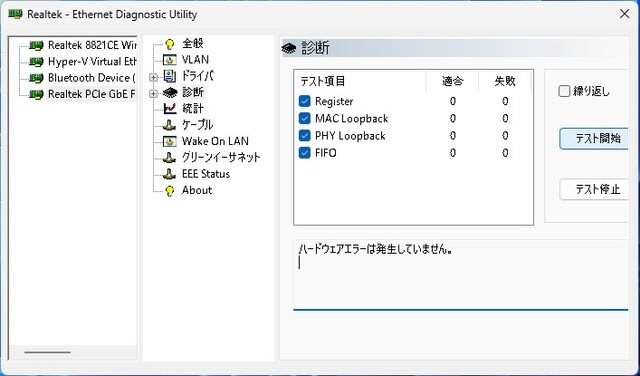Click the テスト停止 stop button
Viewport: 640px width, 376px height.
pos(594,189)
